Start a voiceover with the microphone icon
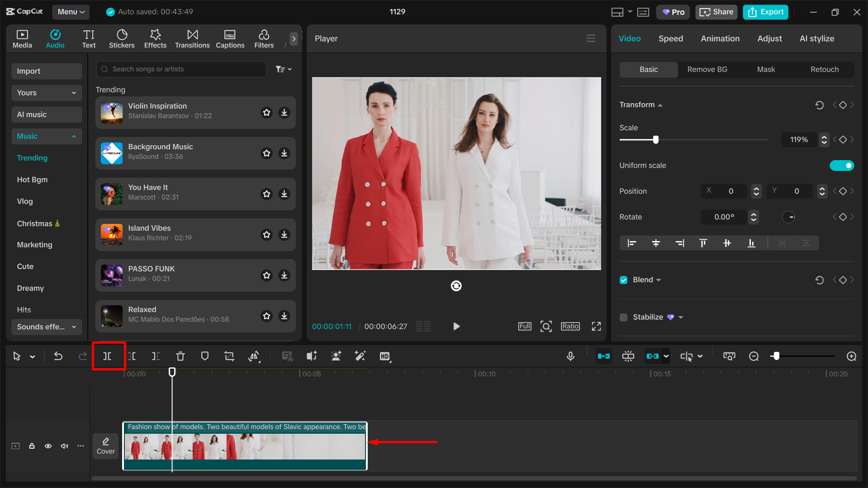Viewport: 868px width, 488px height. [570, 356]
